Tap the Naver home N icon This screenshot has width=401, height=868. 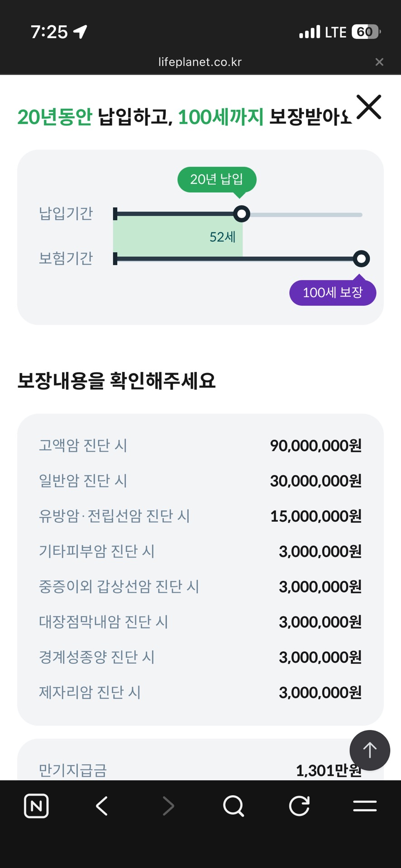click(x=36, y=806)
